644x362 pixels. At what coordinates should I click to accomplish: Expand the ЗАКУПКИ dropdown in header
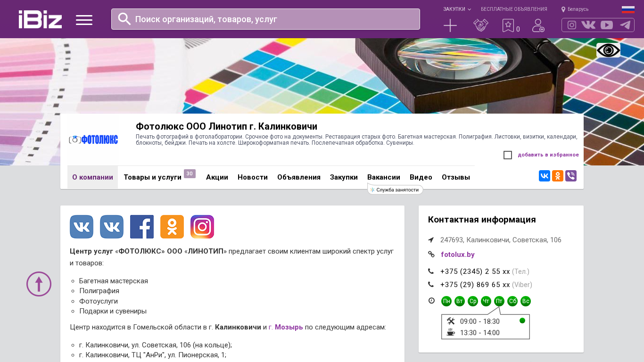point(457,9)
